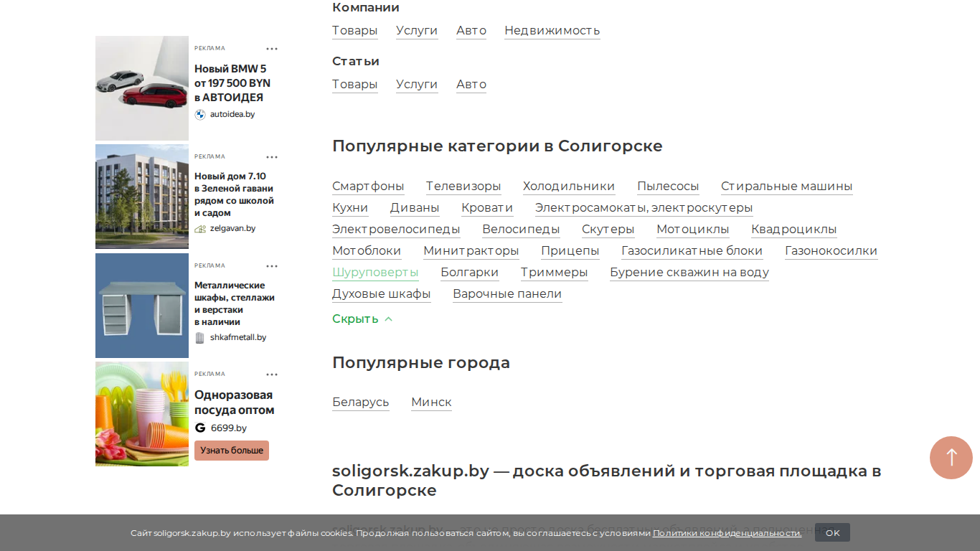
Task: Open the options menu of the Зеленая гавань ad
Action: point(272,157)
